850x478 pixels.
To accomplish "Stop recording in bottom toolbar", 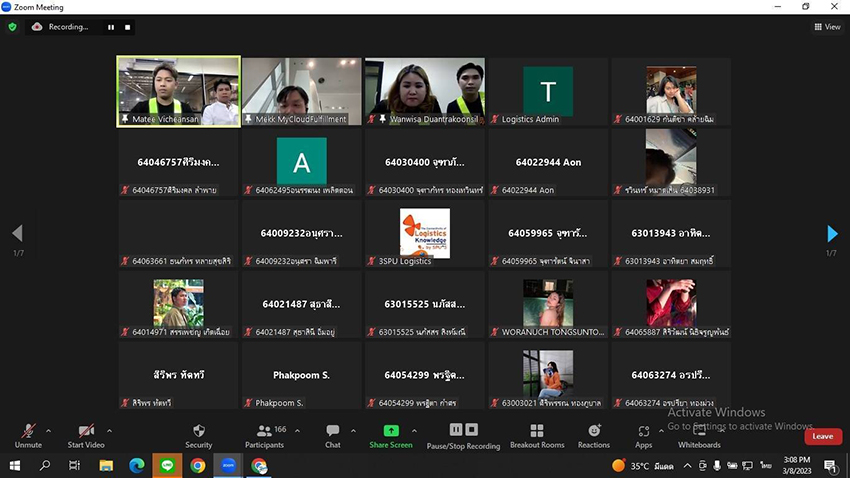I will point(472,429).
